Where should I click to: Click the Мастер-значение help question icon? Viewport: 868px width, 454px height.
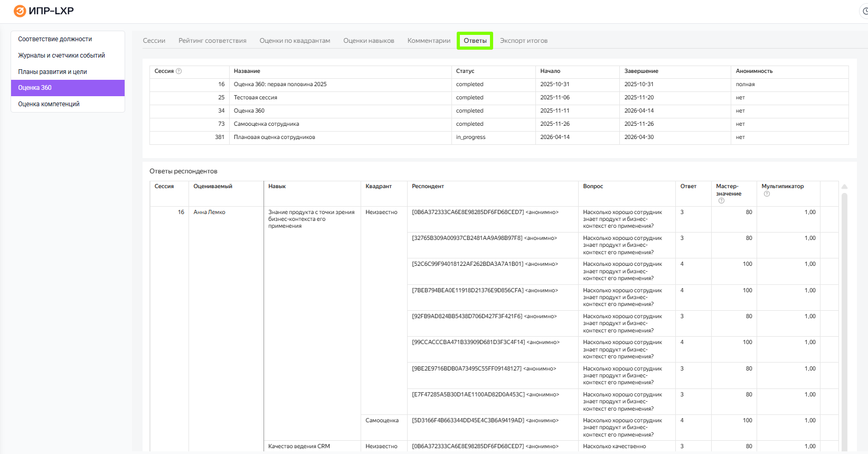(721, 201)
